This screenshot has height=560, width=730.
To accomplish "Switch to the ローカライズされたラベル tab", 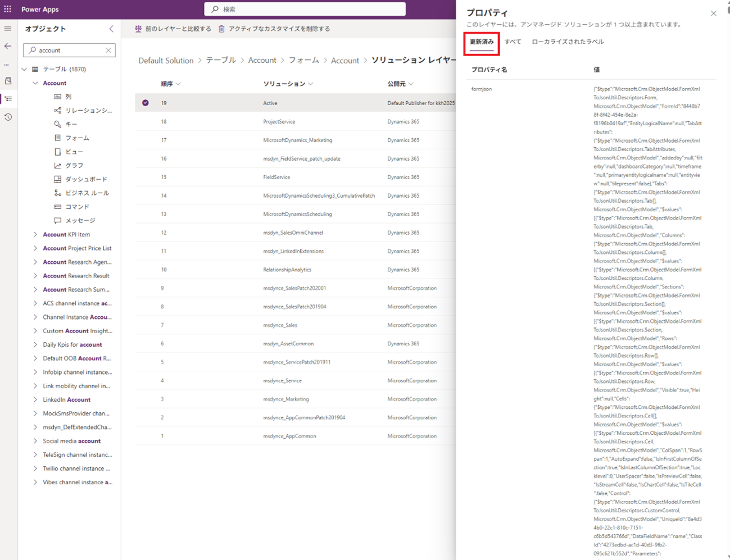I will tap(568, 42).
